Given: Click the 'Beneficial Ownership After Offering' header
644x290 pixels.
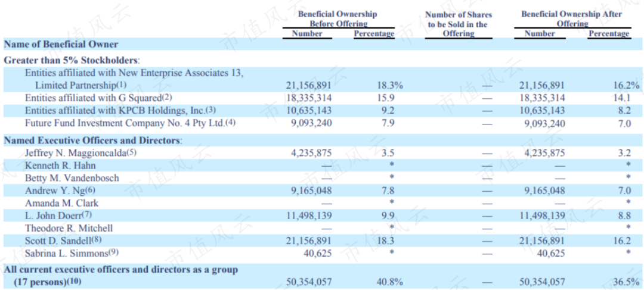Looking at the screenshot, I should tap(572, 18).
